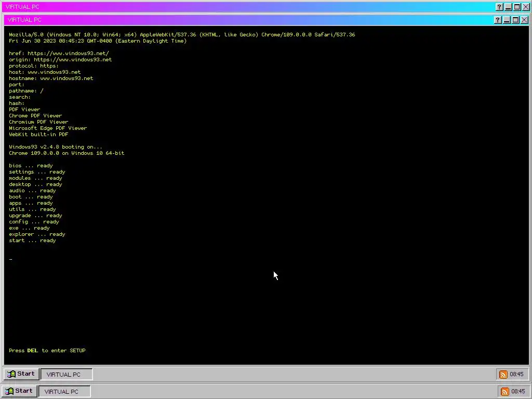Click the 'bios ... ready' line
The image size is (532, 399).
(31, 166)
